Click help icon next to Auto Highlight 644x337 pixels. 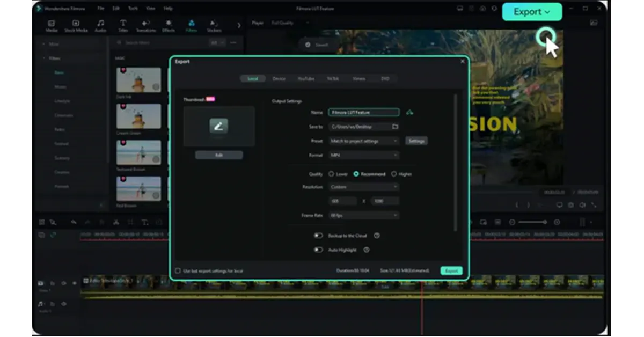coord(367,250)
